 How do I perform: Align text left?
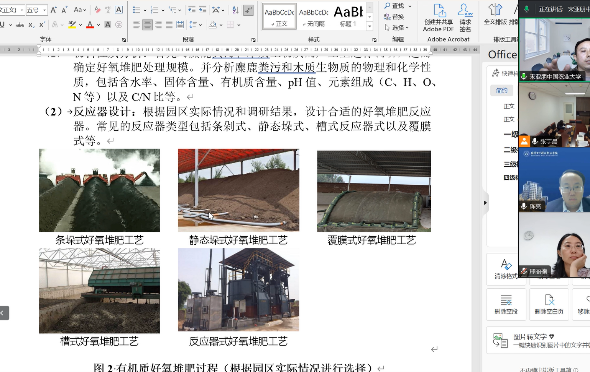coord(137,25)
